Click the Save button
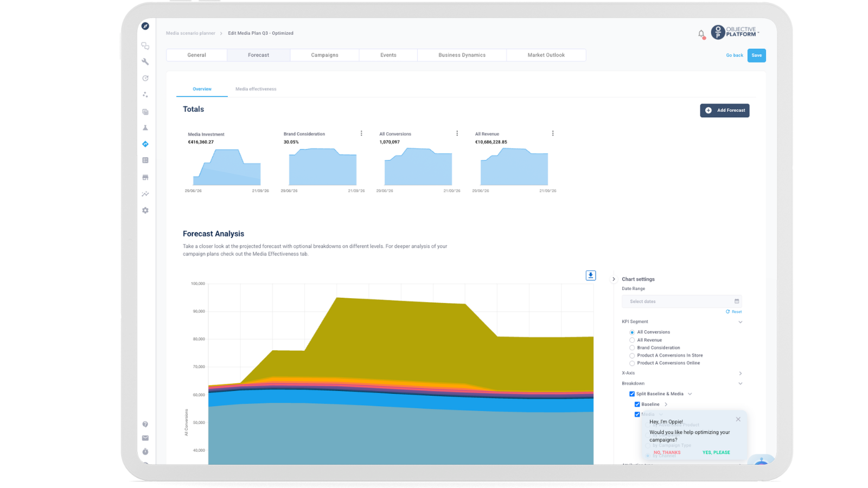868x488 pixels. [x=757, y=55]
